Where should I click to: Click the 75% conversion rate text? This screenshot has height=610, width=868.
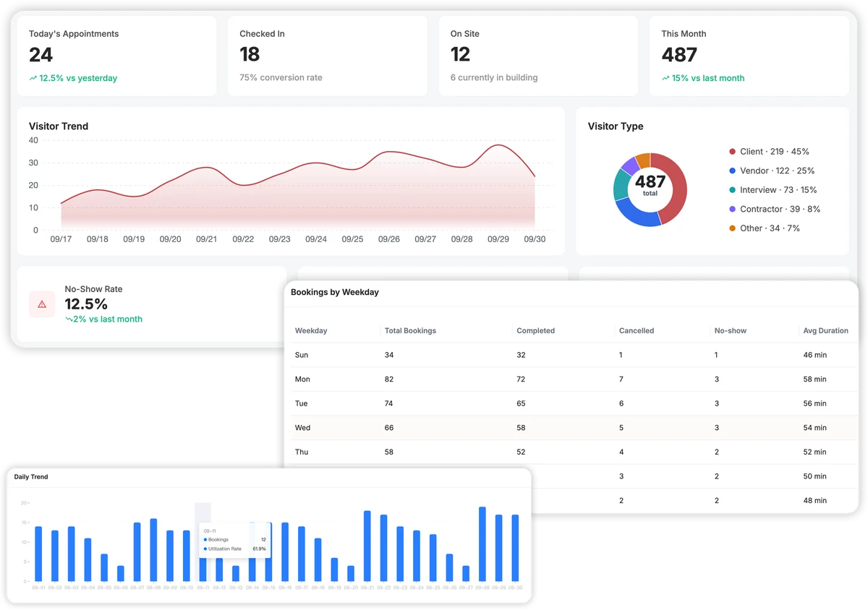pos(281,77)
